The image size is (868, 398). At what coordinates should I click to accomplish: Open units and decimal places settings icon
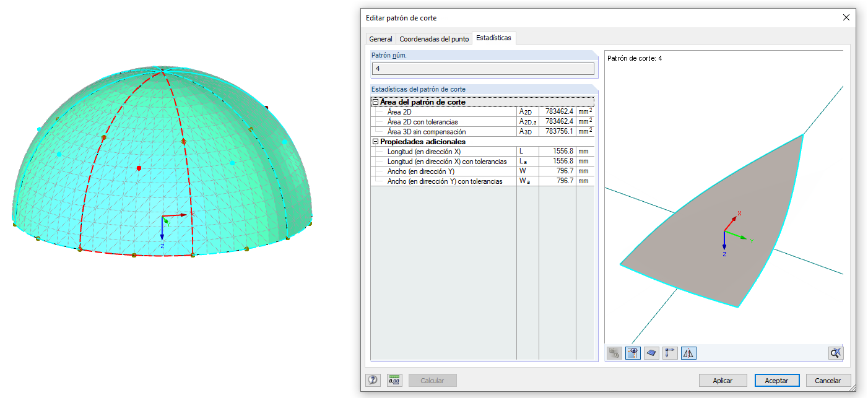(x=394, y=381)
